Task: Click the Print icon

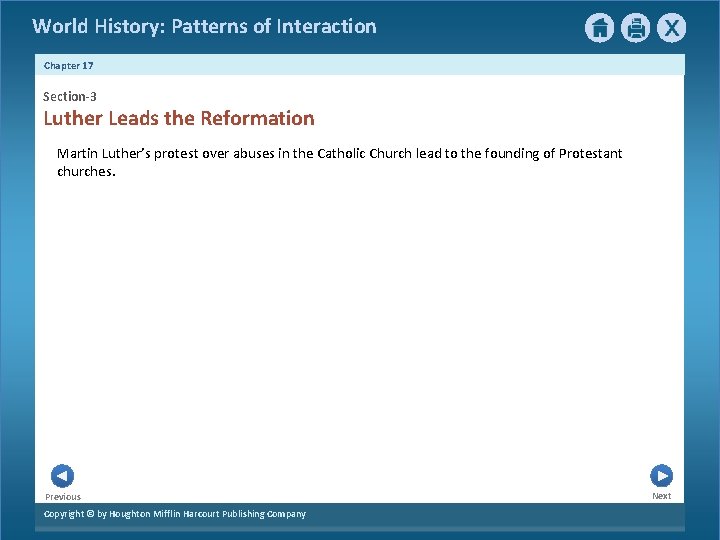Action: click(x=636, y=28)
